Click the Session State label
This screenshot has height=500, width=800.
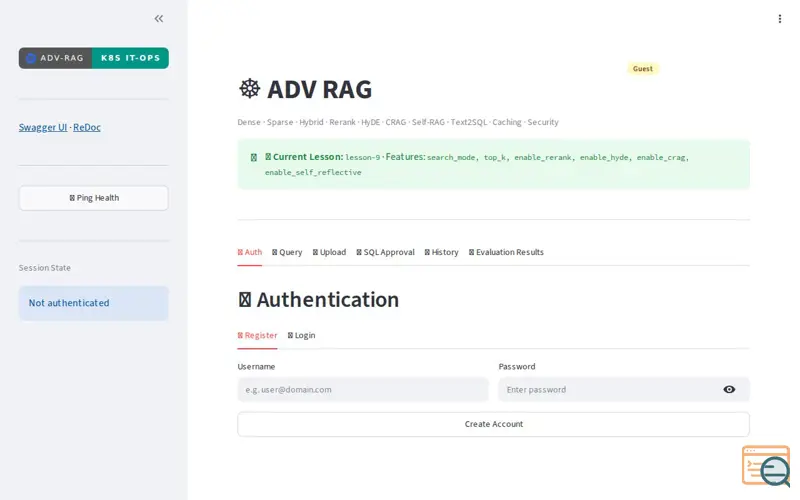45,268
